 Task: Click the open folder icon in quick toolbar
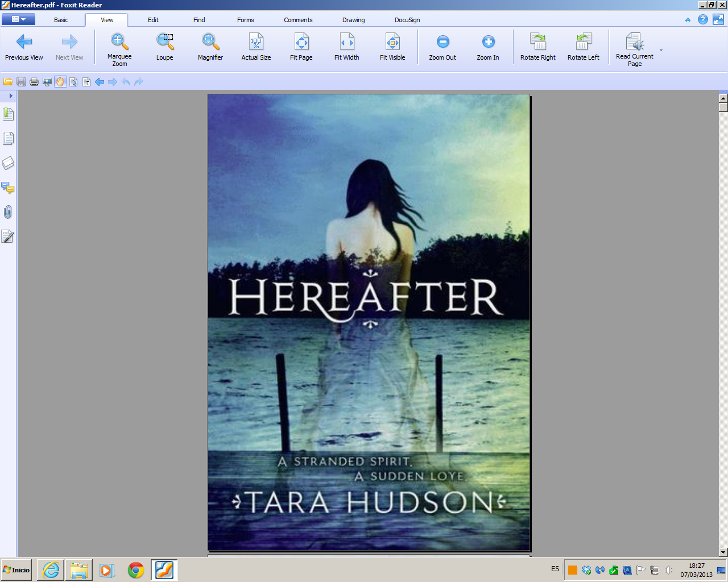coord(8,82)
